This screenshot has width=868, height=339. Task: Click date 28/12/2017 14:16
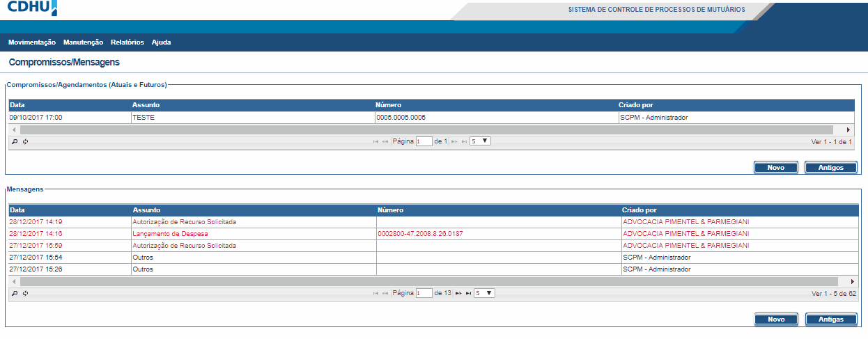(x=36, y=234)
